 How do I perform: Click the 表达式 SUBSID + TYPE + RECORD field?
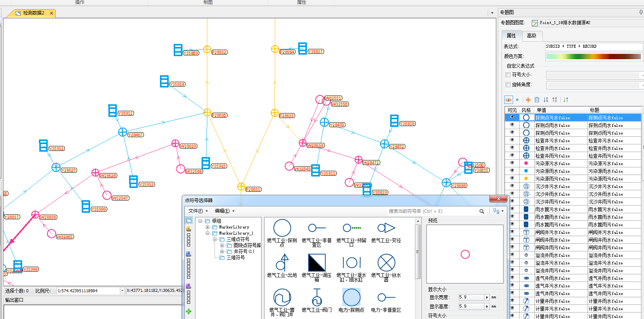594,46
